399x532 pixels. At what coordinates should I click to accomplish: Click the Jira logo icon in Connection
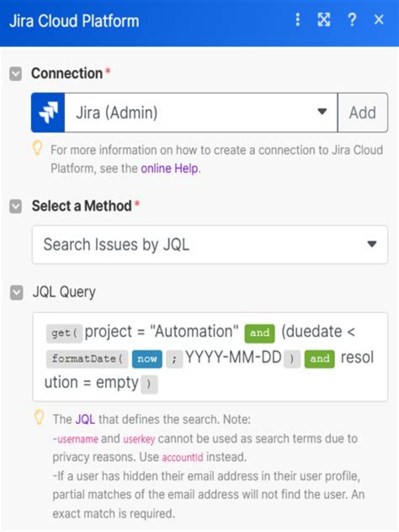pyautogui.click(x=48, y=112)
